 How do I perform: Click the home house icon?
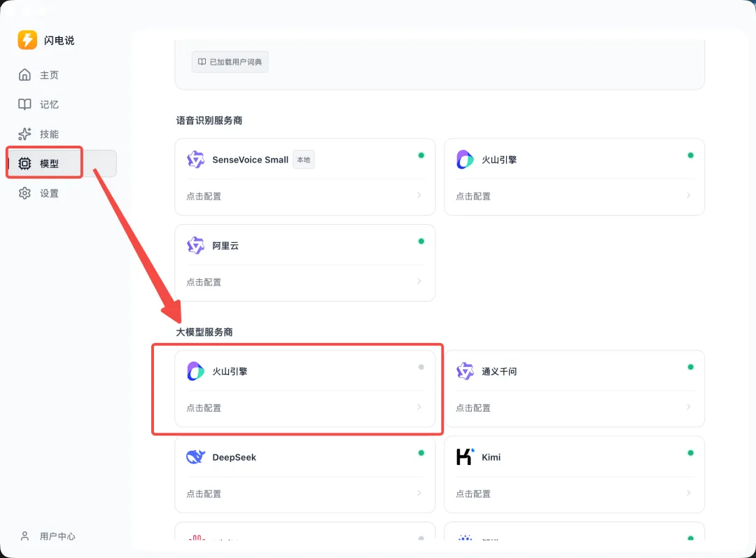click(24, 75)
